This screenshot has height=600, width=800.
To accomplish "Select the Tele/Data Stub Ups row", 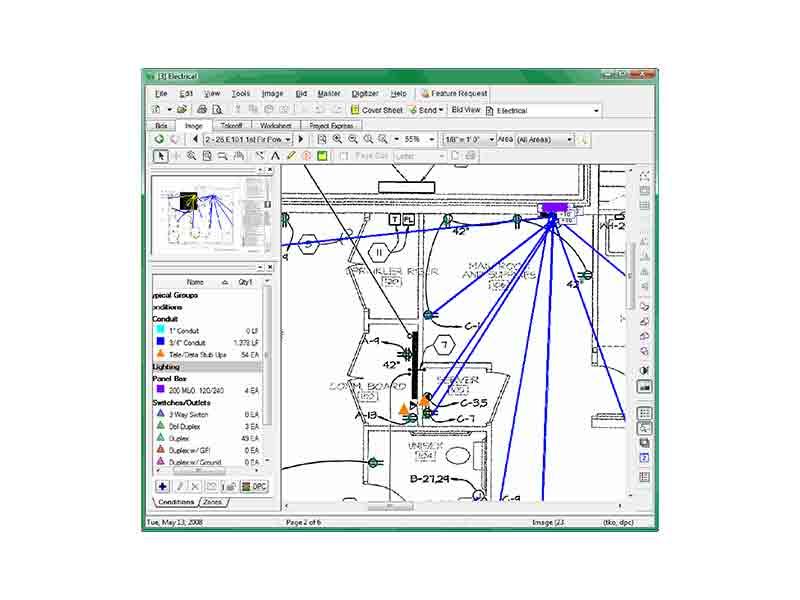I will click(207, 354).
